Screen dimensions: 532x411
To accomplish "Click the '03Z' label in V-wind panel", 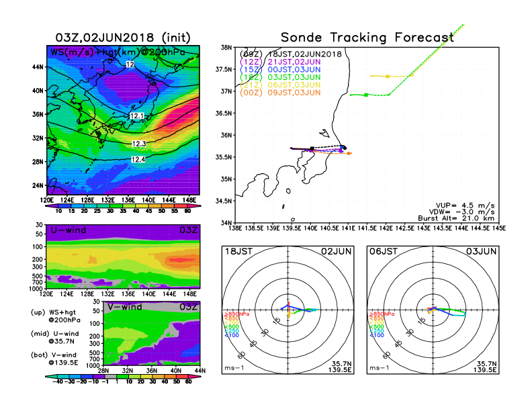I will [x=188, y=307].
